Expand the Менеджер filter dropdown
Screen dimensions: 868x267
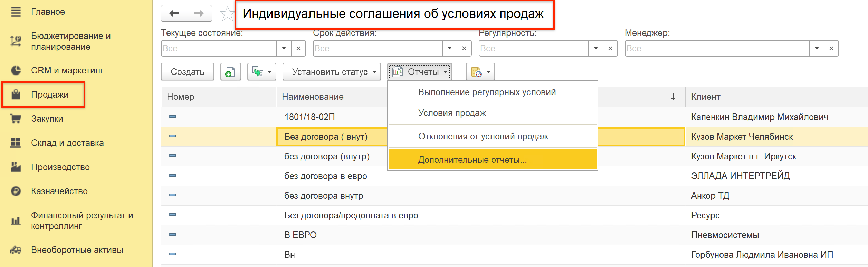pos(817,48)
